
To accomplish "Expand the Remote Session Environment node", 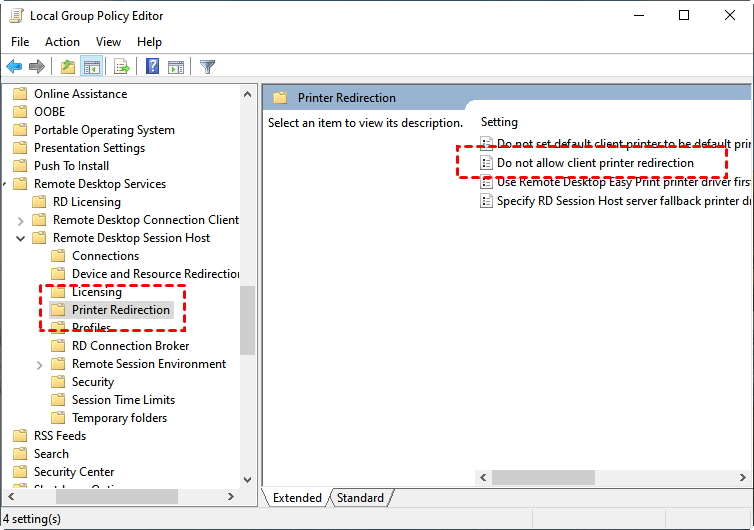I will click(x=40, y=364).
